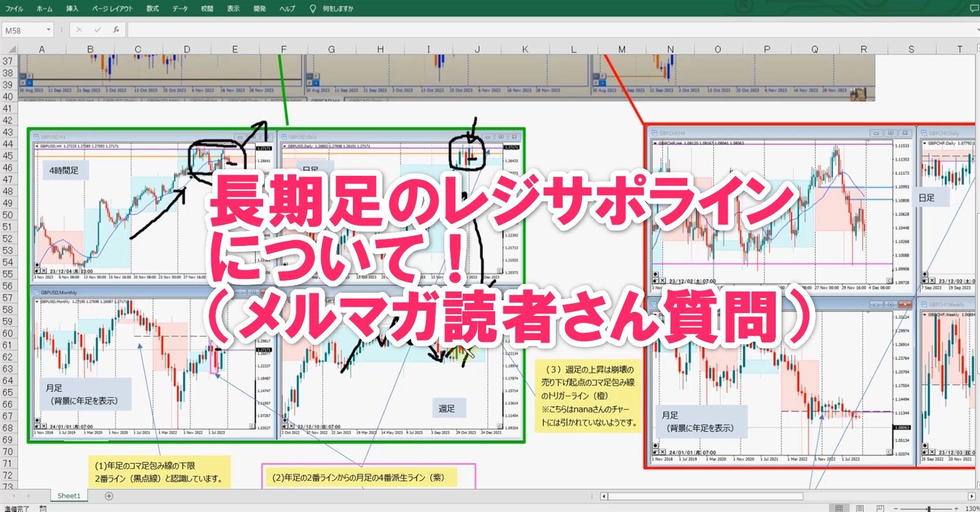Open the 数式 ribbon tab
Screen dimensions: 980x512
(153, 9)
